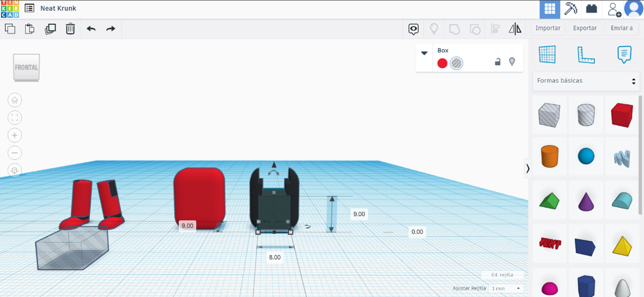Lock the selected Box shape
The width and height of the screenshot is (644, 297).
tap(497, 62)
